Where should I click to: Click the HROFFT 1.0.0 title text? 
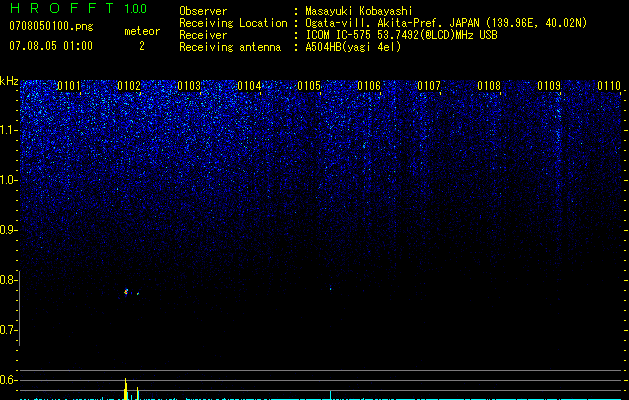(x=78, y=8)
